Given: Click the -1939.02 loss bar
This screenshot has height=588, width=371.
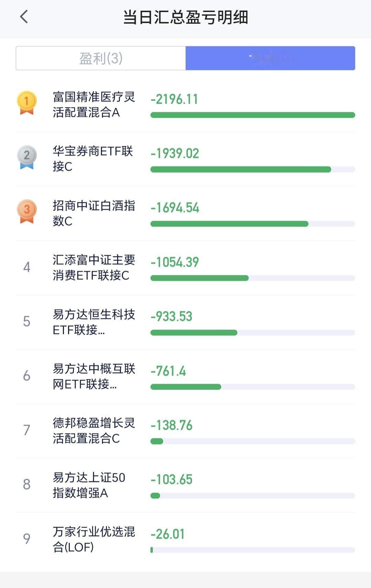Looking at the screenshot, I should [x=253, y=169].
